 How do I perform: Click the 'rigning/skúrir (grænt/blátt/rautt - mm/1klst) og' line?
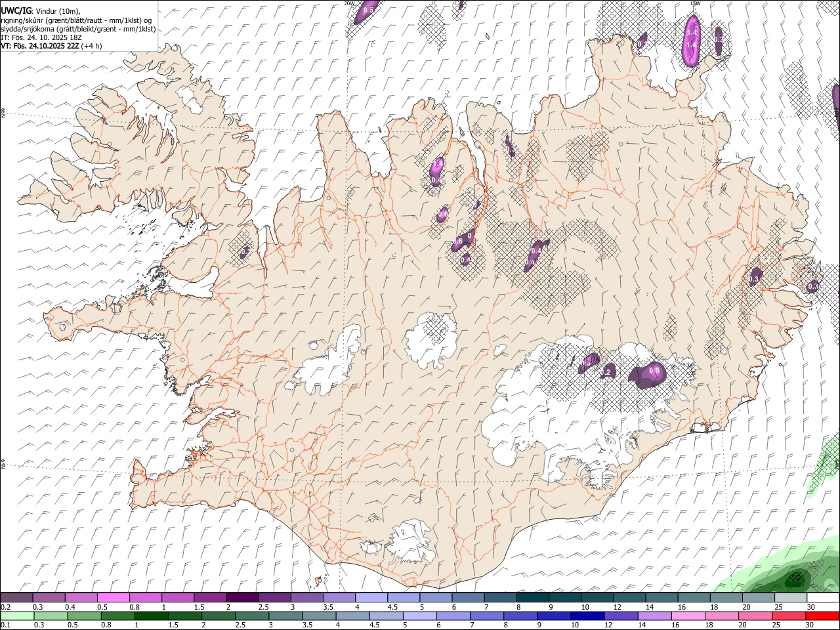(x=75, y=20)
